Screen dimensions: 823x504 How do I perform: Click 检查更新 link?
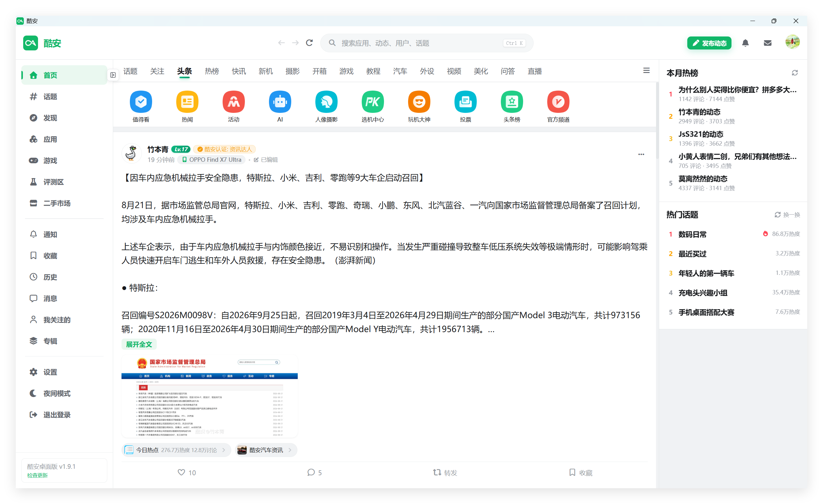(37, 475)
